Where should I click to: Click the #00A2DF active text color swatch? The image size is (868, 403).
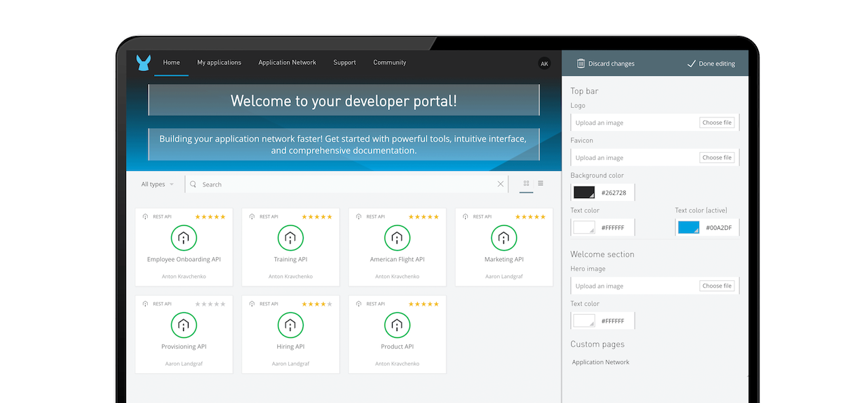pyautogui.click(x=688, y=227)
